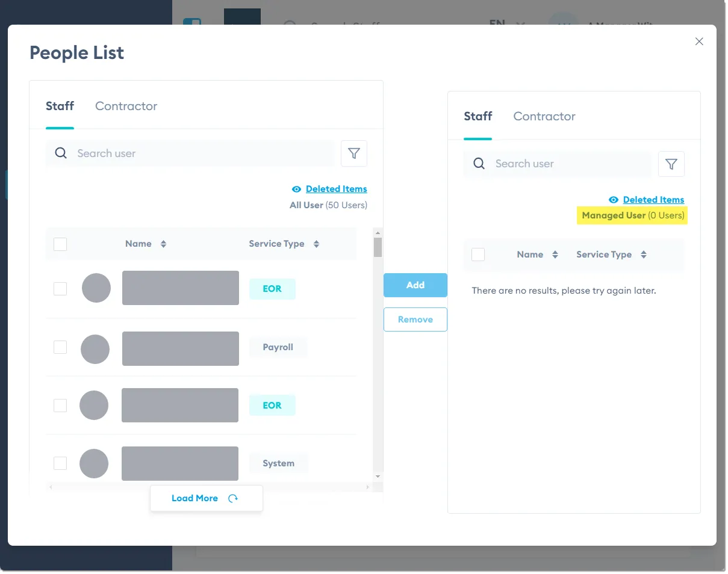Sort Managed User list by Name
This screenshot has width=728, height=574.
pyautogui.click(x=555, y=255)
